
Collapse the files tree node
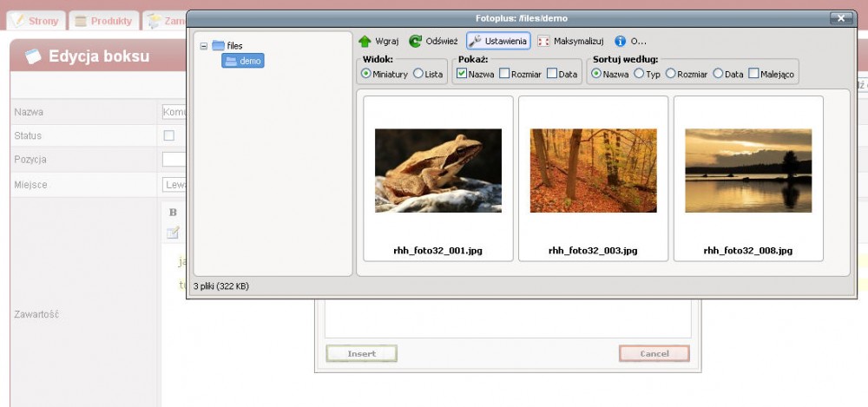[x=204, y=46]
